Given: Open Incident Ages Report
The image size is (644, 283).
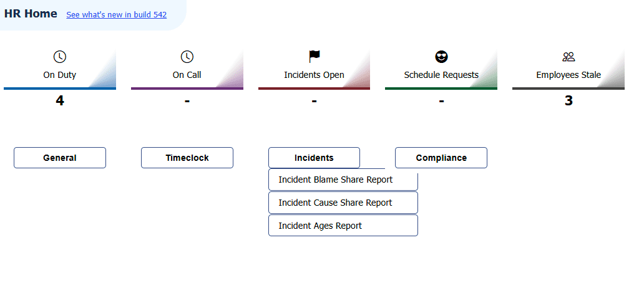Looking at the screenshot, I should pyautogui.click(x=343, y=226).
